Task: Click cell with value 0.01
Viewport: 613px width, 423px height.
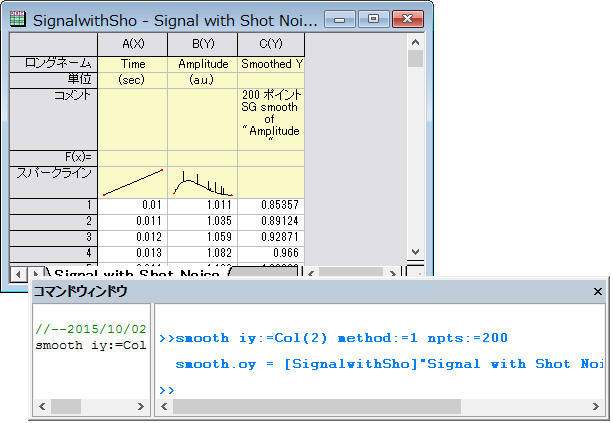Action: tap(133, 206)
